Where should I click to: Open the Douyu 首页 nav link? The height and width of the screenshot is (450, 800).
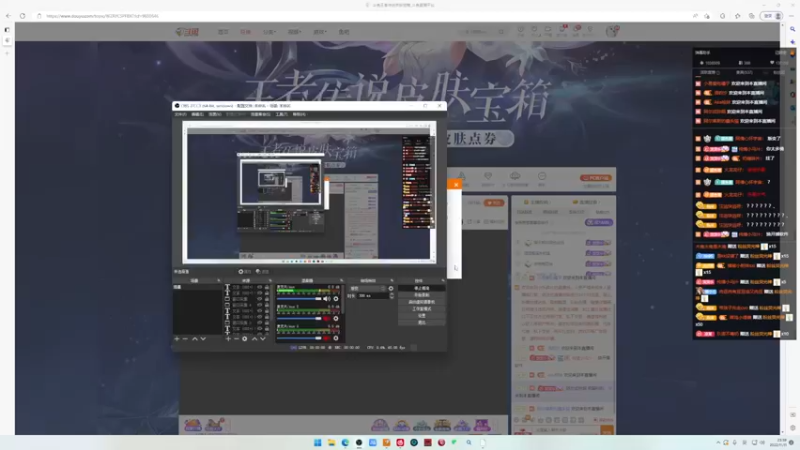223,32
